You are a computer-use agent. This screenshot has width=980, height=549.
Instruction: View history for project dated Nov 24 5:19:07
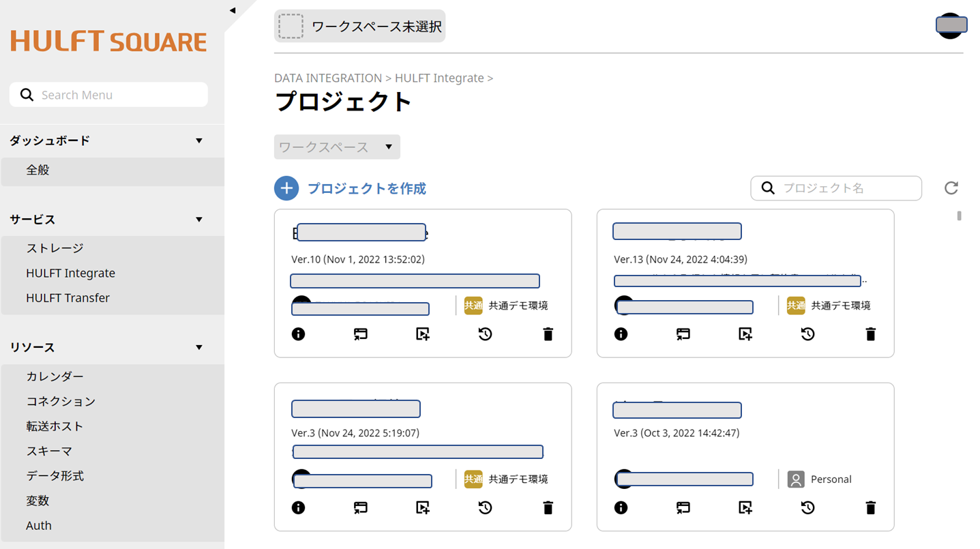click(x=485, y=507)
